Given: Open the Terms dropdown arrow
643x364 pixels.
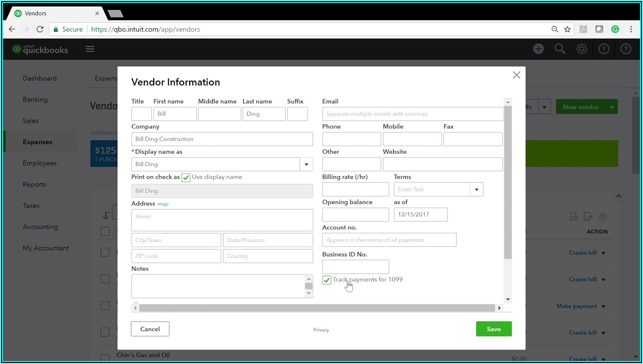Looking at the screenshot, I should click(476, 189).
